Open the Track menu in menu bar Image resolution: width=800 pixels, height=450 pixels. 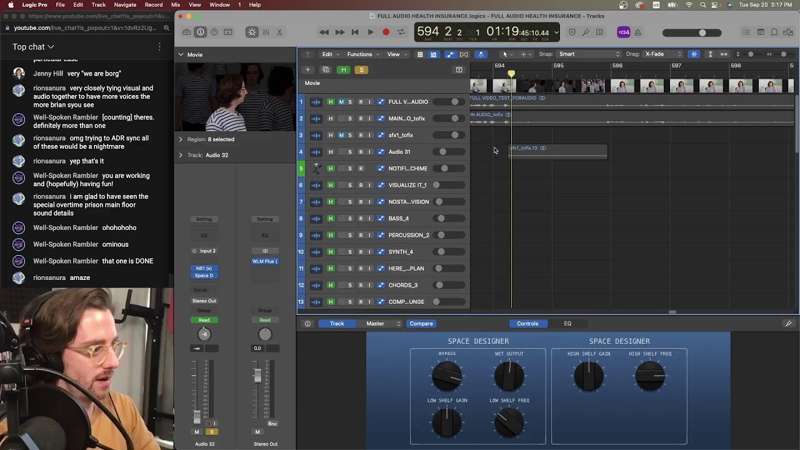click(98, 5)
